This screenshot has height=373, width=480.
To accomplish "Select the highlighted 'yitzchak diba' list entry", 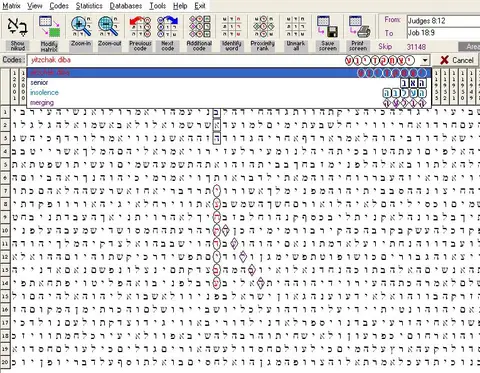I will click(x=229, y=73).
